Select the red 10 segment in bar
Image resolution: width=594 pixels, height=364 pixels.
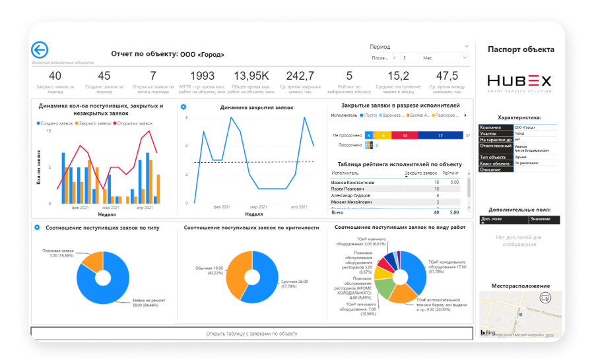tap(404, 135)
